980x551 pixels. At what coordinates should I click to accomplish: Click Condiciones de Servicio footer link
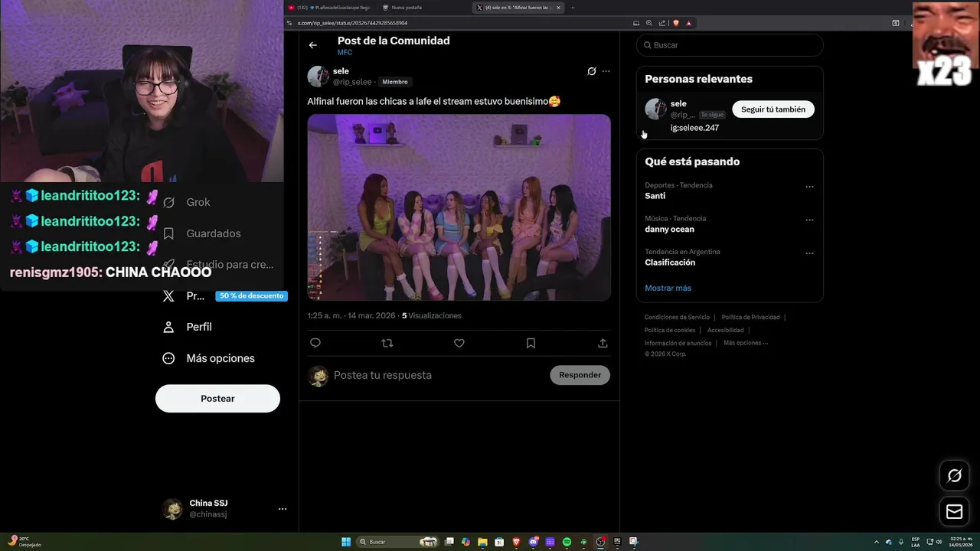677,317
